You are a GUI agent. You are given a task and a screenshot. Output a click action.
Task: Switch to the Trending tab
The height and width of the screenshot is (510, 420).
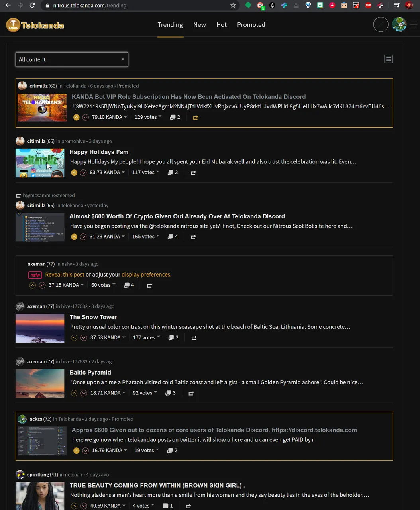point(170,25)
